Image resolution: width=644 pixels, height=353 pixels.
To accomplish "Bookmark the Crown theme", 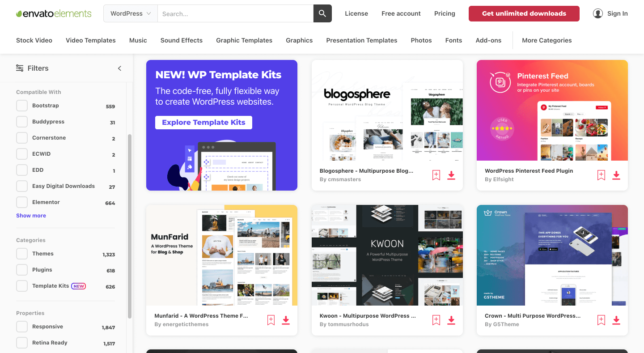I will click(x=601, y=320).
